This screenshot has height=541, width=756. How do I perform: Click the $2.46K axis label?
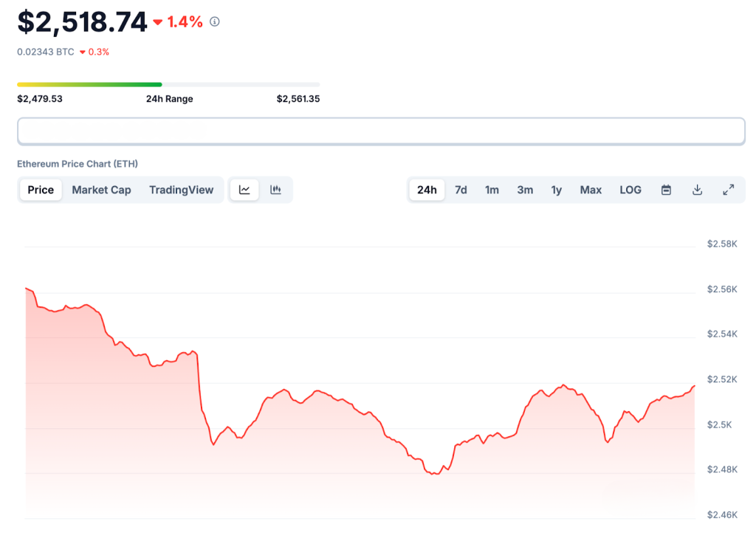[722, 515]
